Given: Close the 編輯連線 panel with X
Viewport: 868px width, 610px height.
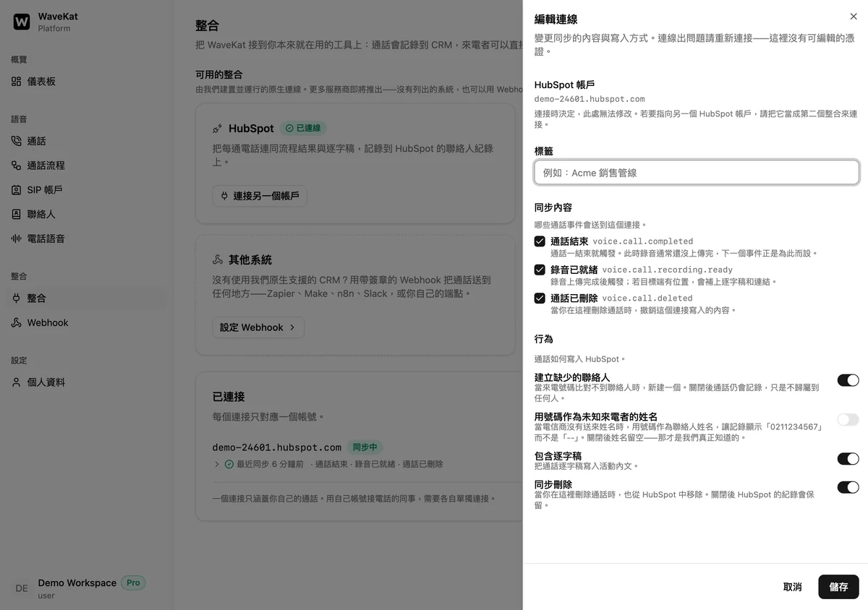Looking at the screenshot, I should coord(854,17).
